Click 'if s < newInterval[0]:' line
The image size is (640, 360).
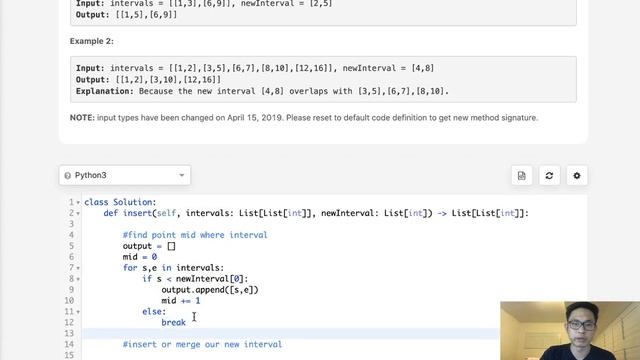(x=195, y=279)
